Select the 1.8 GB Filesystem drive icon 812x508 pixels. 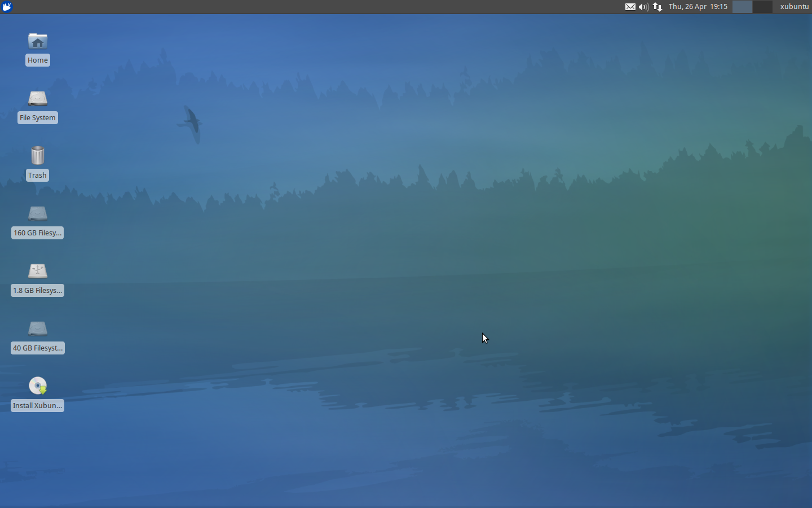pyautogui.click(x=37, y=271)
